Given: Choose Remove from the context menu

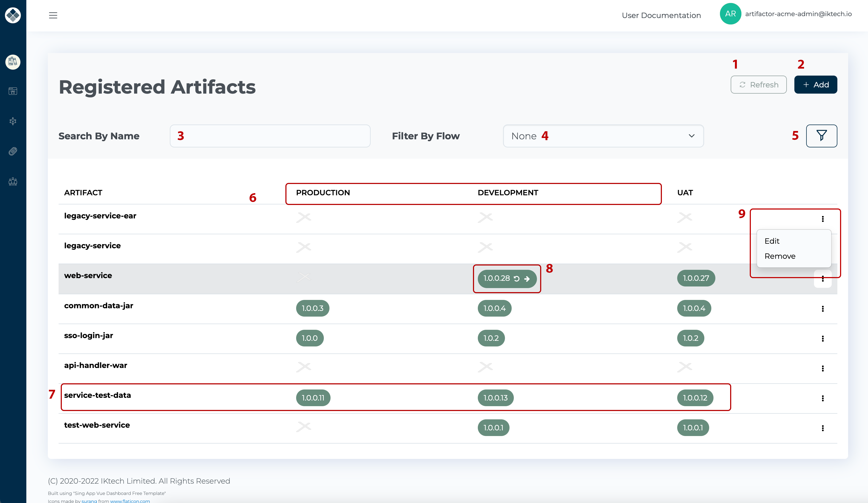Looking at the screenshot, I should [780, 256].
